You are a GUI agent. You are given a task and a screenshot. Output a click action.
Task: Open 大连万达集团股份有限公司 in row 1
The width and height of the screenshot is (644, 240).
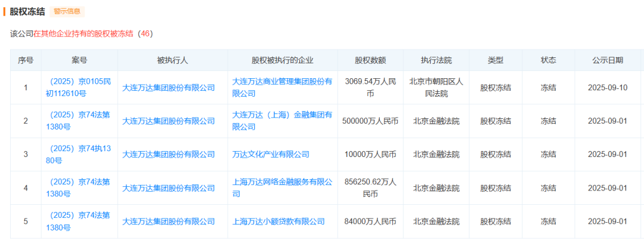pos(169,88)
